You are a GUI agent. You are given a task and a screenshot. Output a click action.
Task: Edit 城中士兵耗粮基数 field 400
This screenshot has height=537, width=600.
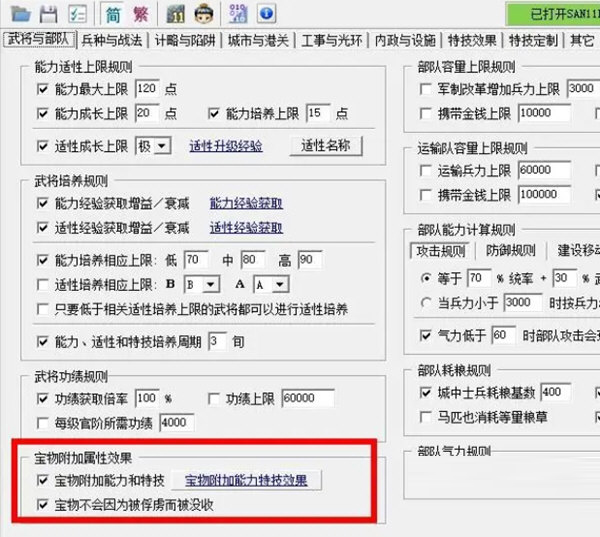(556, 392)
